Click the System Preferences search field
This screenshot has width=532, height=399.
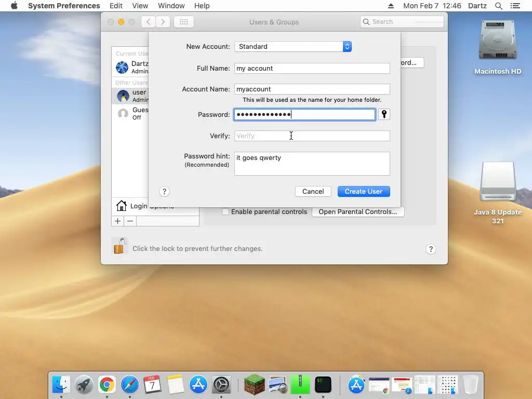pos(402,22)
